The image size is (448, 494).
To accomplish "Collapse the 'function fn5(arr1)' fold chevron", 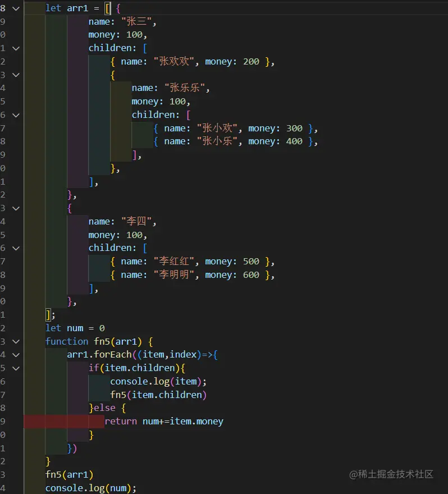I will [x=16, y=341].
